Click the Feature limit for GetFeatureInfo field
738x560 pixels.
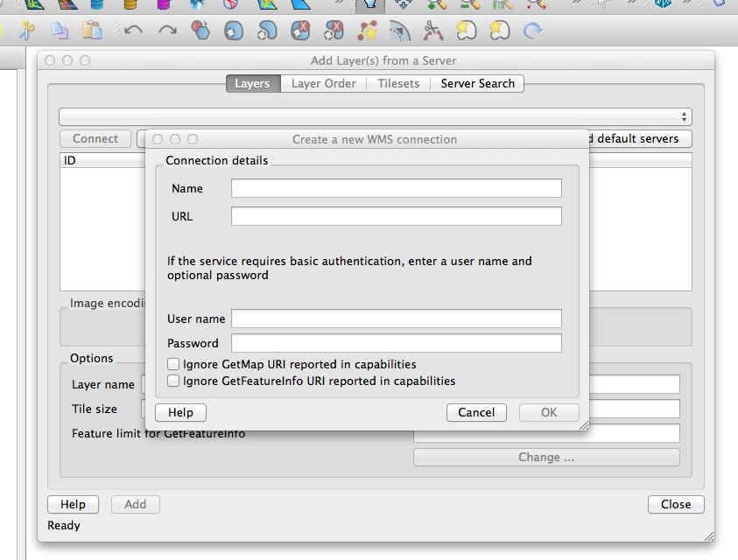(x=546, y=435)
